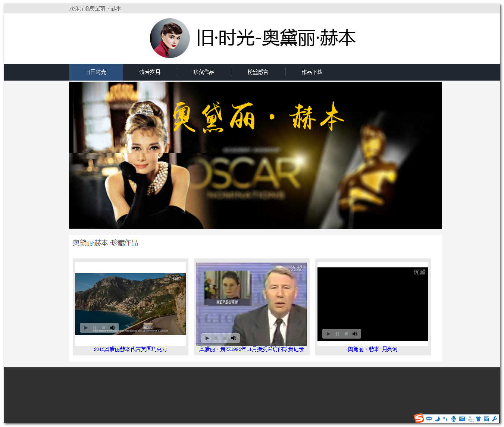Stop the 2013 chocolate advertisement video
Image resolution: width=504 pixels, height=427 pixels.
[x=104, y=328]
